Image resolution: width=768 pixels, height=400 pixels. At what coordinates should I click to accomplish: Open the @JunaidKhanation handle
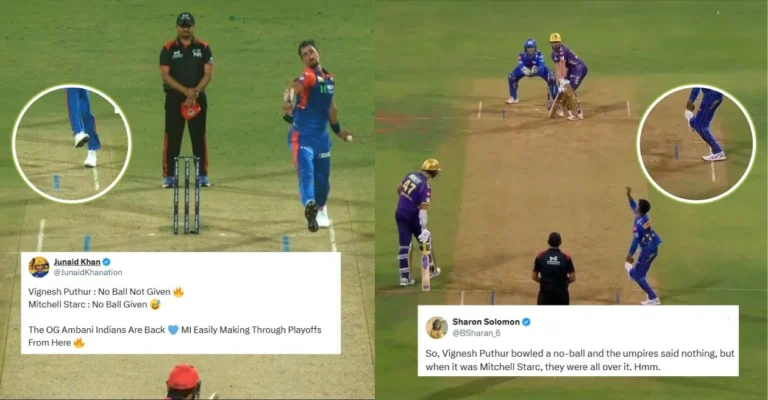88,272
